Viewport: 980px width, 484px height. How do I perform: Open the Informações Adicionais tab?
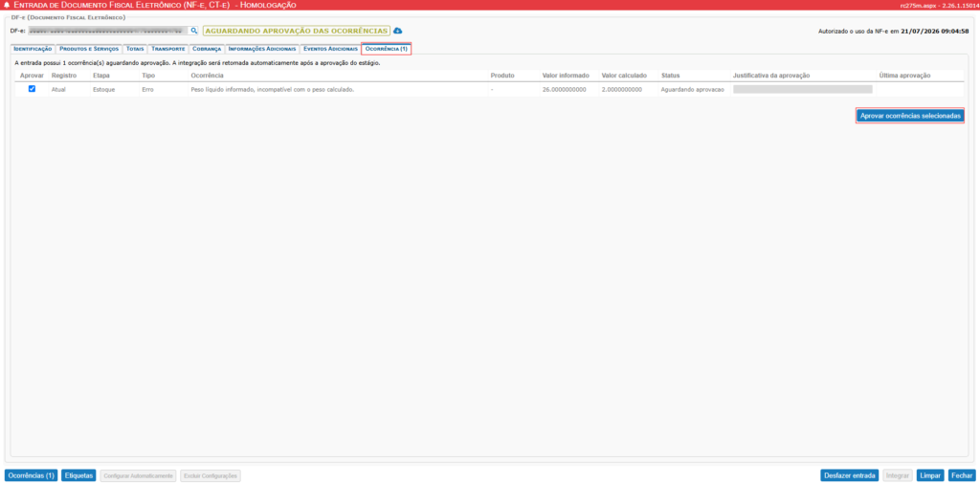pyautogui.click(x=262, y=49)
